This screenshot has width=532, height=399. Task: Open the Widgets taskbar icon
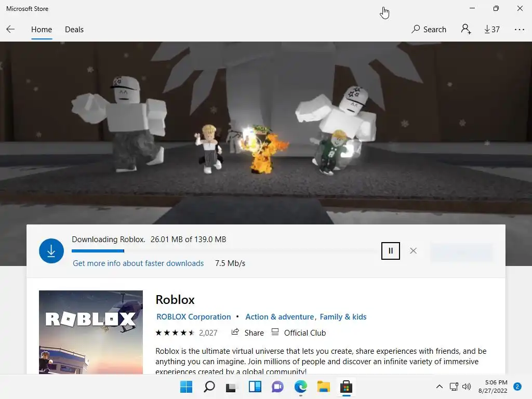(x=255, y=387)
